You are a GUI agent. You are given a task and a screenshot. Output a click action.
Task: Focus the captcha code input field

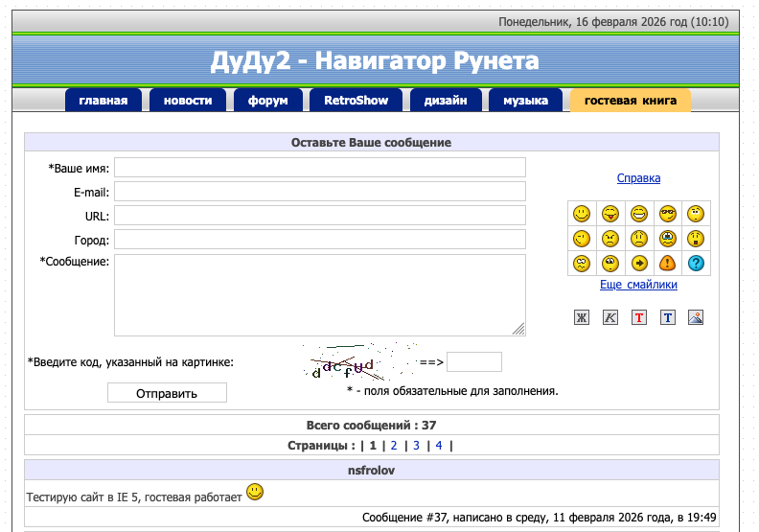473,362
